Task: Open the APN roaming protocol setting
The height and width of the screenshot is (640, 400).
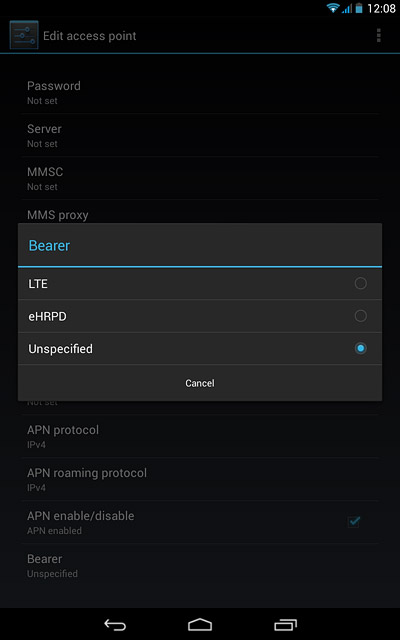Action: [200, 479]
